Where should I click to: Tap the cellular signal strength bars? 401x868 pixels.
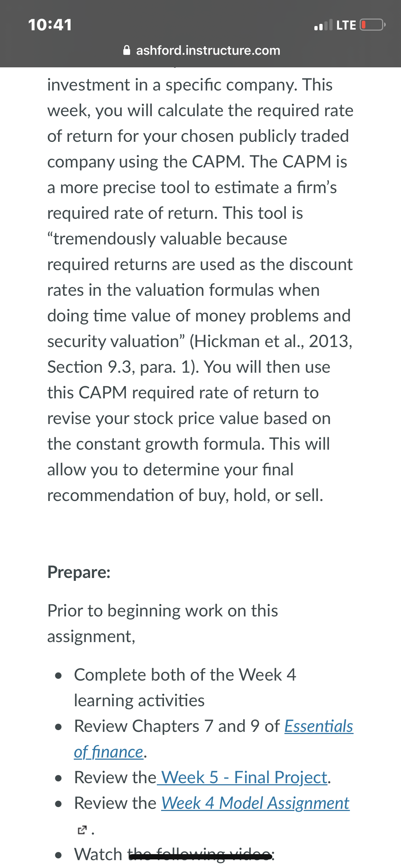click(x=323, y=25)
